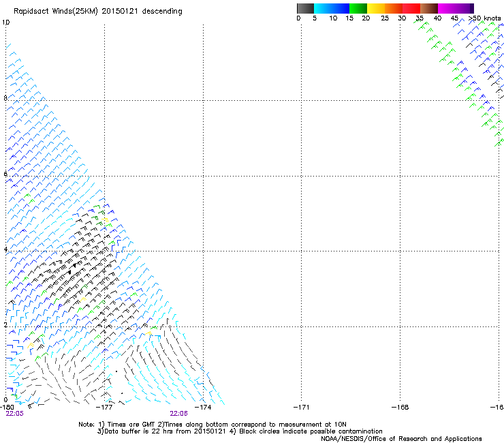This screenshot has height=443, width=504.
Task: Click the orange 25-30 knots color band
Action: click(x=394, y=8)
